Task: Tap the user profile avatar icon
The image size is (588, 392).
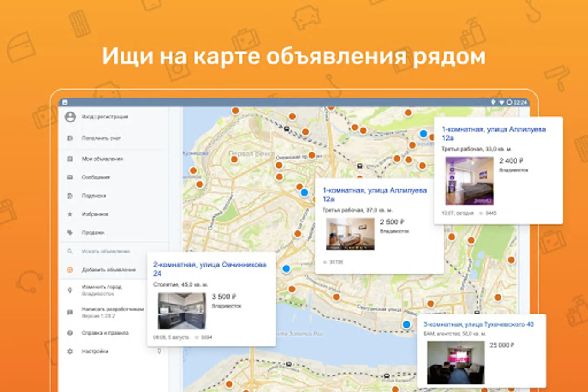Action: click(70, 117)
